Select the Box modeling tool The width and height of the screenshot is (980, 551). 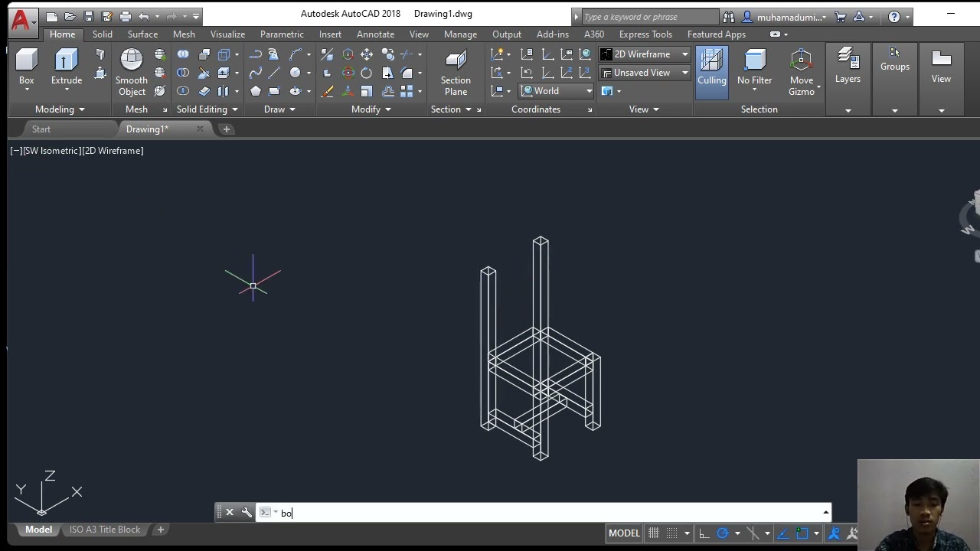click(26, 67)
